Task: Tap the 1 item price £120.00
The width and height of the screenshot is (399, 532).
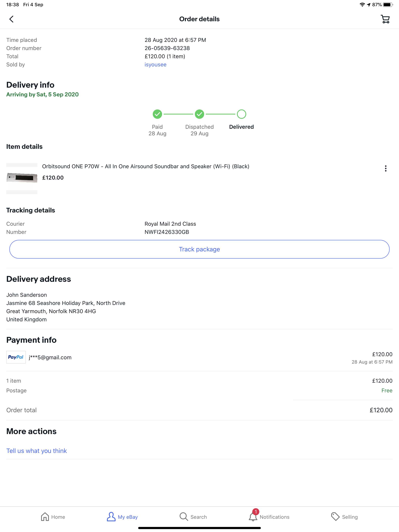Action: coord(382,381)
